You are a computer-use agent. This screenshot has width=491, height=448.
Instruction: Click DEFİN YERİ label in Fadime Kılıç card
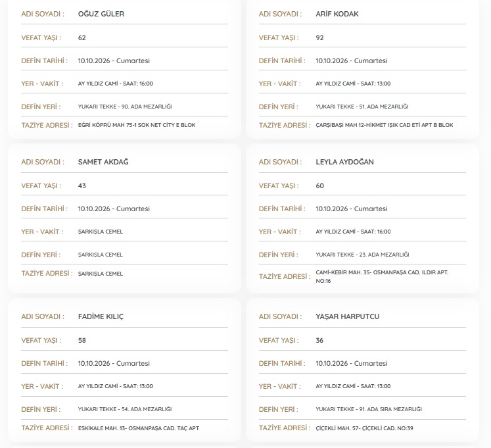point(41,409)
